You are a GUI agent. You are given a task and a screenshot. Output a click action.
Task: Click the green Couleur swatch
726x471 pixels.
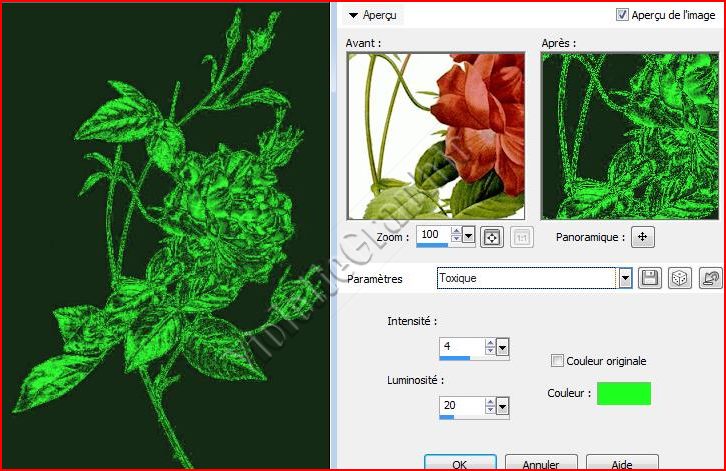(x=623, y=393)
